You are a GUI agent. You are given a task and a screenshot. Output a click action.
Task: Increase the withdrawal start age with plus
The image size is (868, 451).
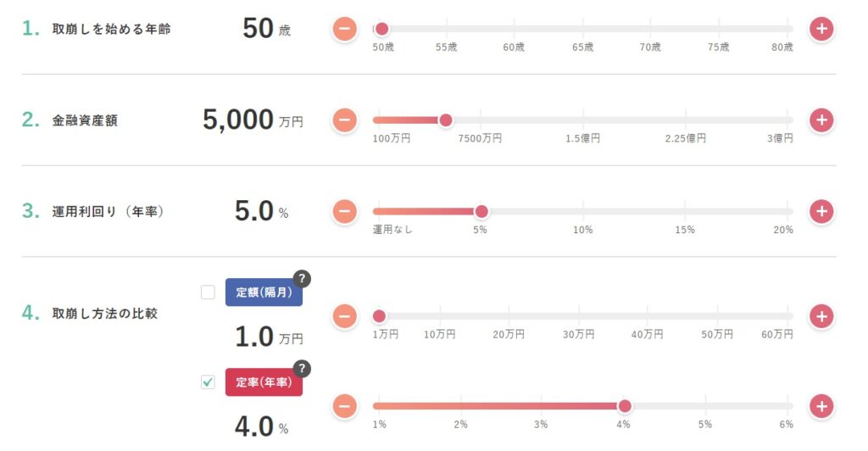click(x=821, y=29)
